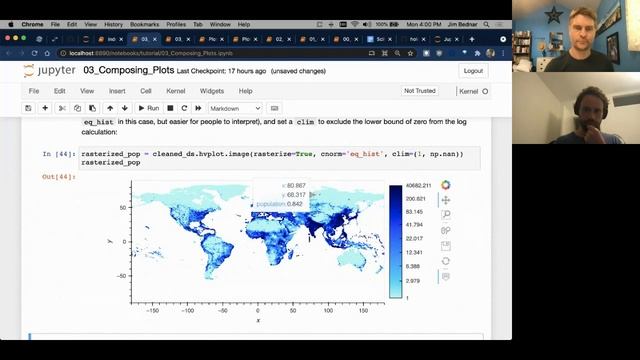
Task: Open Spotlight search in menu bar
Action: click(486, 24)
